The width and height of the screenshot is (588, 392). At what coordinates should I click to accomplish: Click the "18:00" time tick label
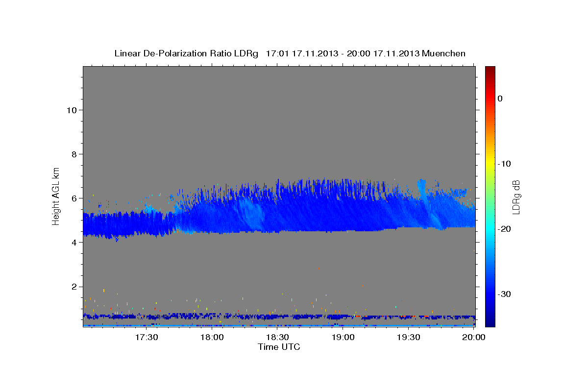tap(213, 338)
